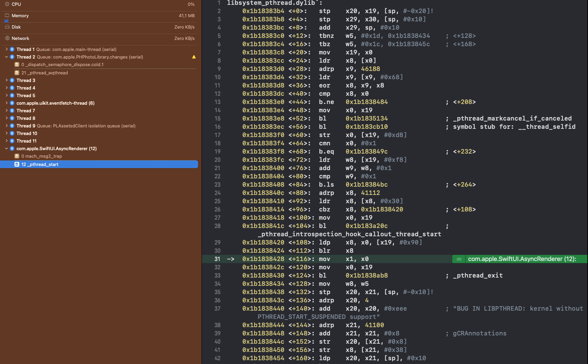Select stack frame 0 _dispatch_semaphore_dispose.cold.1
This screenshot has width=588, height=364.
pos(62,64)
